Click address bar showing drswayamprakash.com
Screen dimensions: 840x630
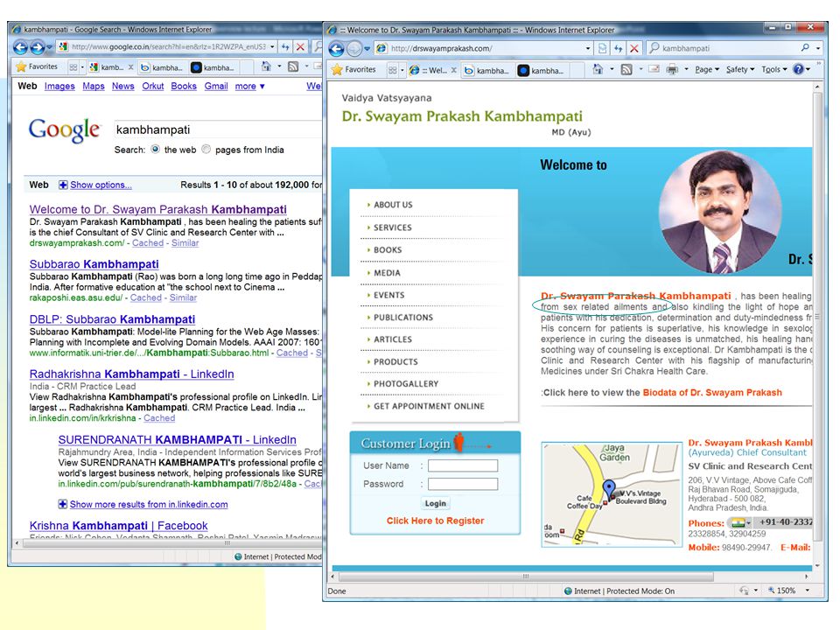[482, 48]
